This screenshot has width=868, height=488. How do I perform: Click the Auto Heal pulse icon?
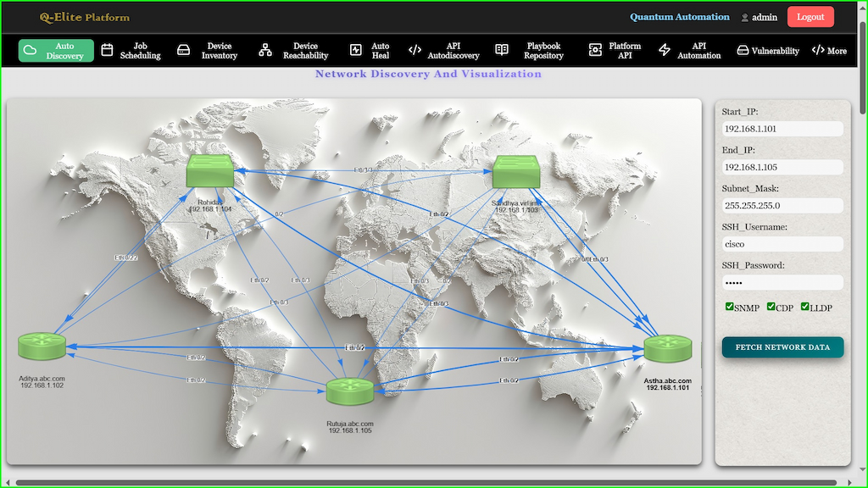(x=356, y=51)
